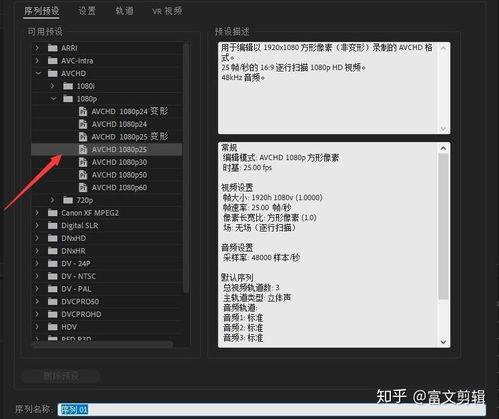Click the 序列名称 text field
Screen dimensions: 499x419
point(272,409)
